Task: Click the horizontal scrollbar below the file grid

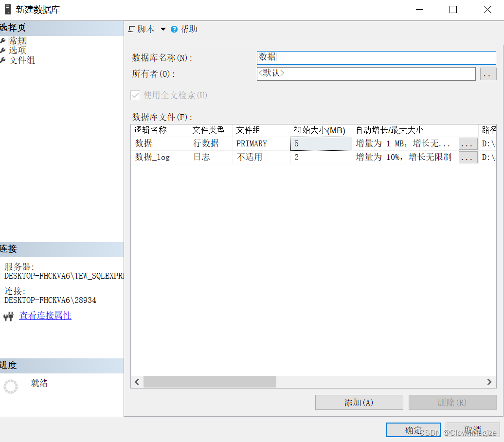Action: [209, 382]
